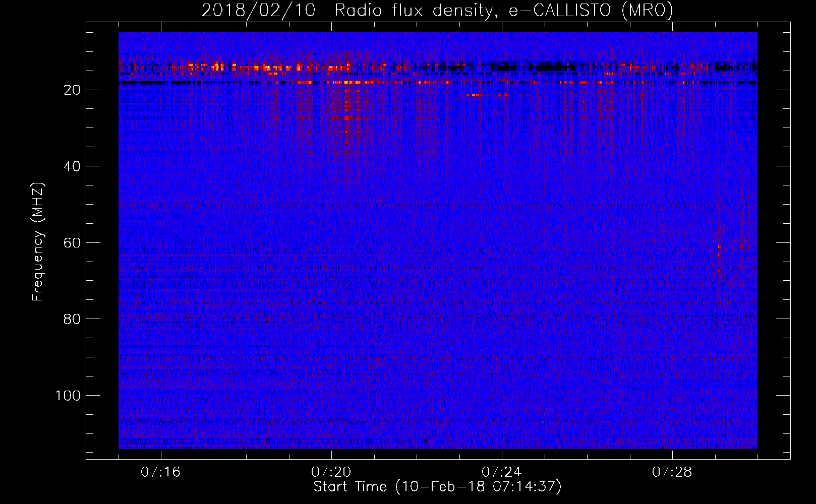Click the '07:20' time tick label
This screenshot has width=816, height=504.
(331, 472)
